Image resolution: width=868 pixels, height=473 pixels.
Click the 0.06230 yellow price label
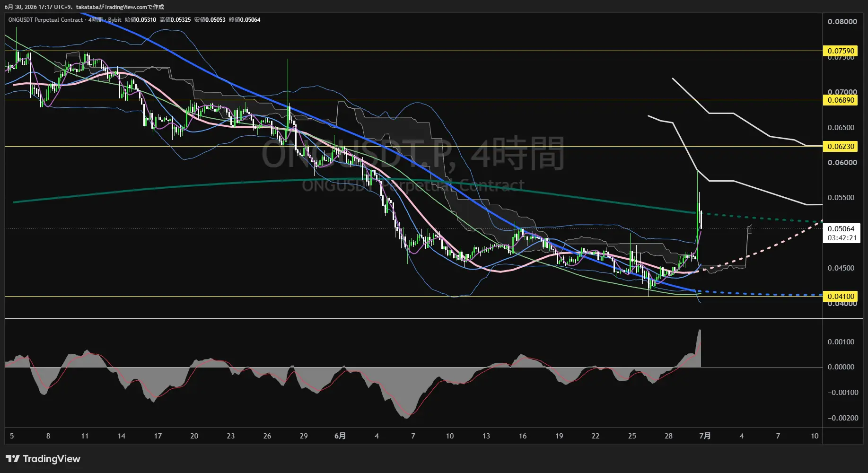(841, 147)
